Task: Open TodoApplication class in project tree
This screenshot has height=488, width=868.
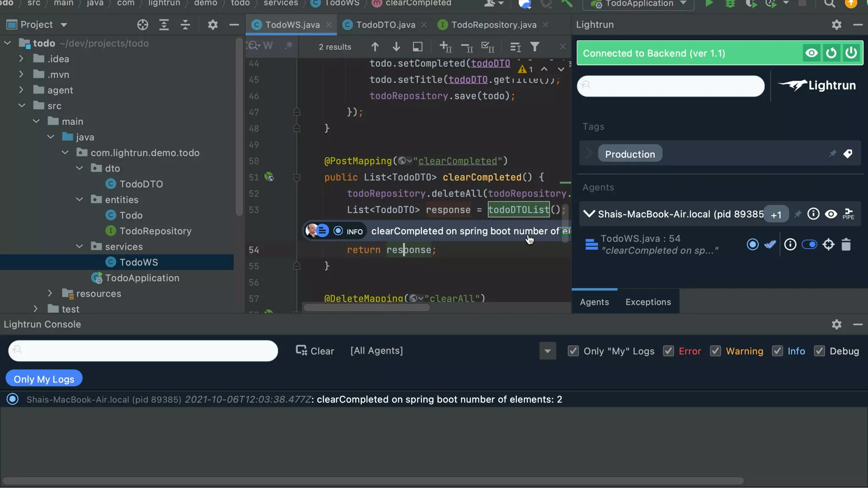Action: 142,278
